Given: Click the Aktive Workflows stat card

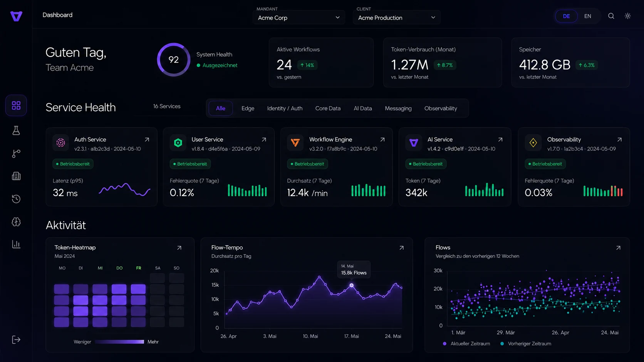Looking at the screenshot, I should (x=321, y=62).
